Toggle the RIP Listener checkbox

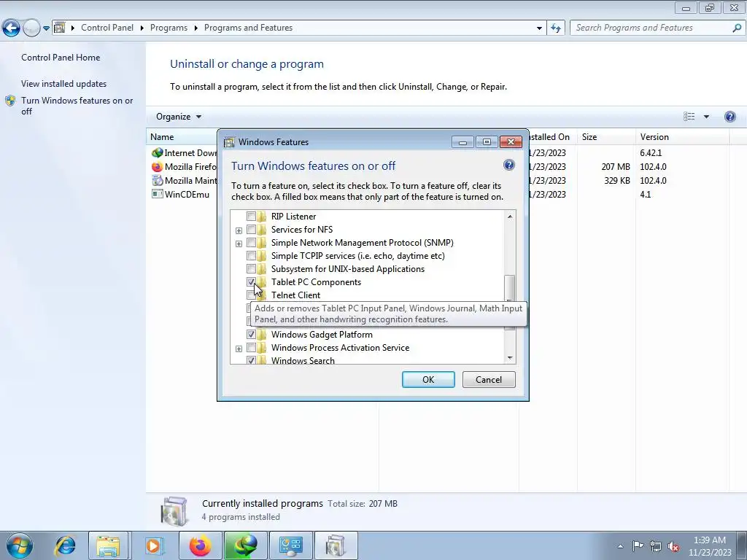[x=251, y=216]
